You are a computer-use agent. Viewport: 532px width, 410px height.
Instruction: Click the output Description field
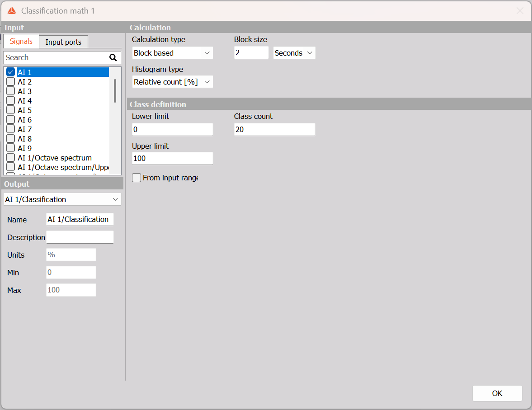pyautogui.click(x=80, y=237)
